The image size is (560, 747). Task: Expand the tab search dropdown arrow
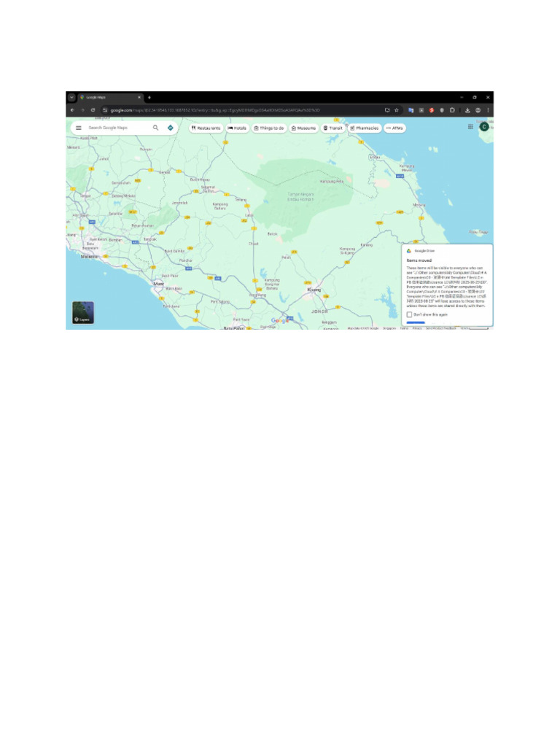coord(71,97)
